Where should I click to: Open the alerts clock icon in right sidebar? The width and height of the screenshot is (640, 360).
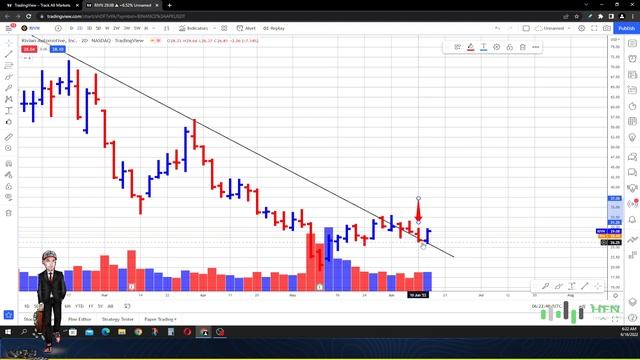coord(632,59)
